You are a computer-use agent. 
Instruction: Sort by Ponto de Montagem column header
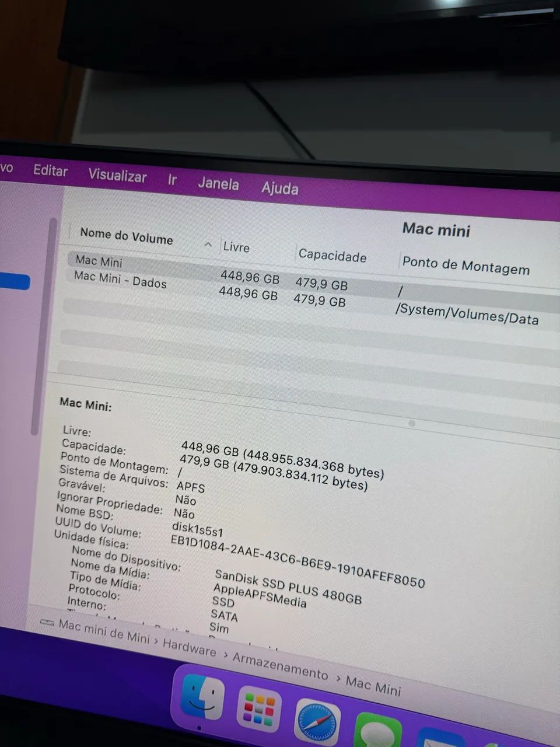coord(466,266)
